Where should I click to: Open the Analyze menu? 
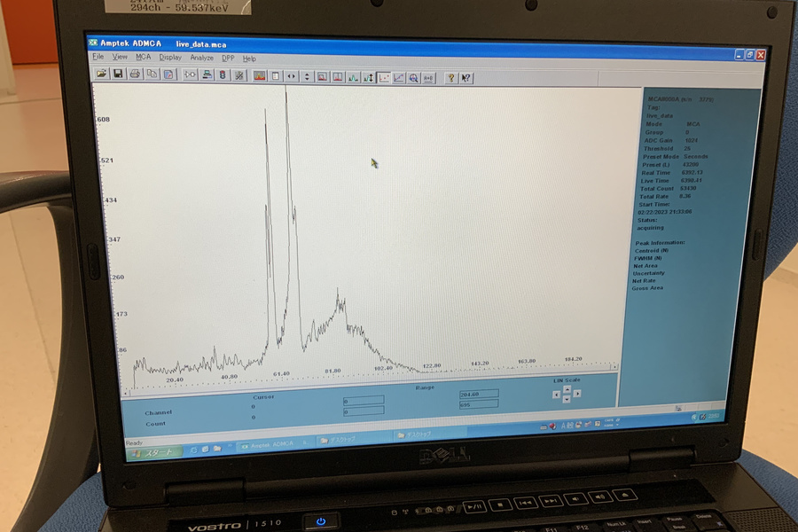click(201, 58)
